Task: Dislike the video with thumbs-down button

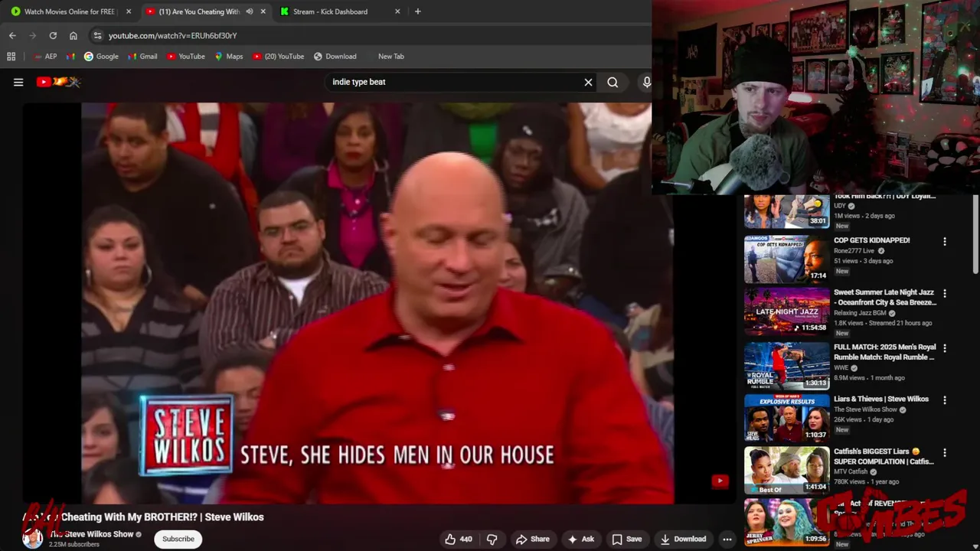Action: (492, 539)
